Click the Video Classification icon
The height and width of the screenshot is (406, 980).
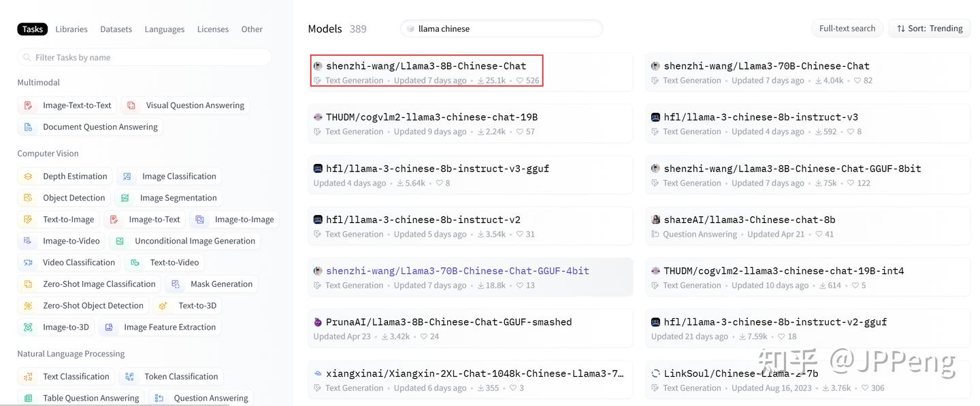[x=29, y=263]
